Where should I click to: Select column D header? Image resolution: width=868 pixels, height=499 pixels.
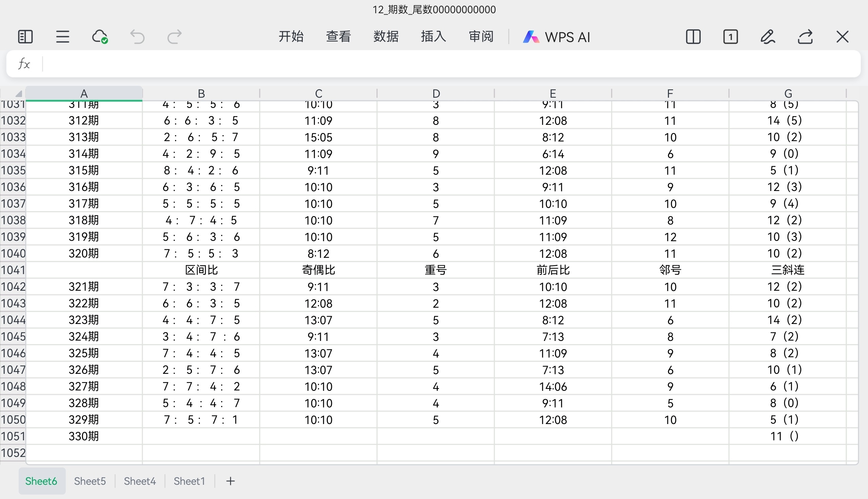tap(436, 93)
